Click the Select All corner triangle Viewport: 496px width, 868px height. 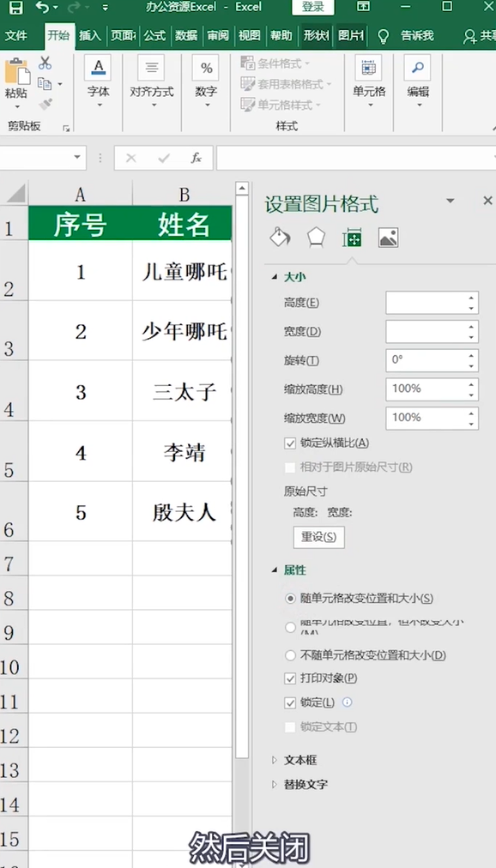click(15, 194)
